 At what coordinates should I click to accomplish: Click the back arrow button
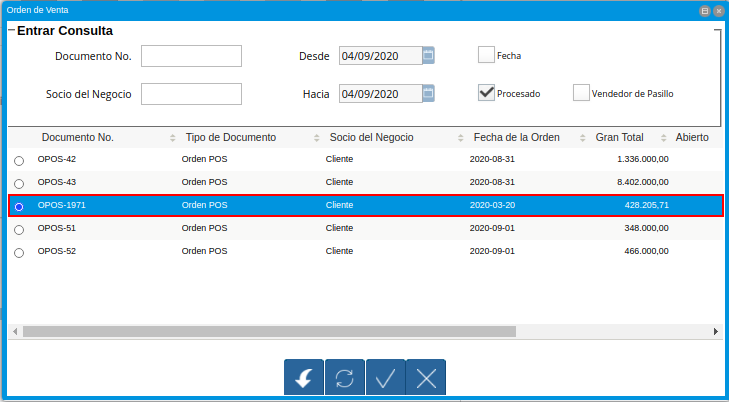click(x=304, y=377)
